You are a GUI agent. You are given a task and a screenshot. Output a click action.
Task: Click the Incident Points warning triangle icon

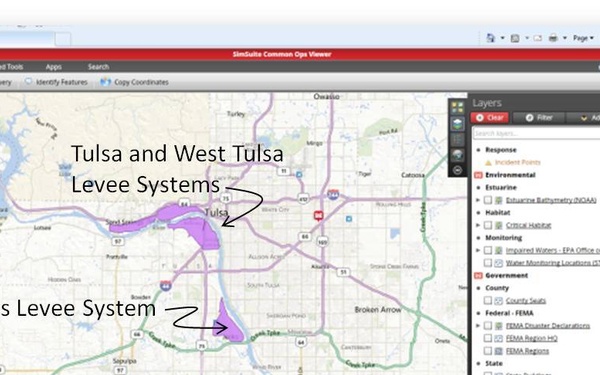488,163
